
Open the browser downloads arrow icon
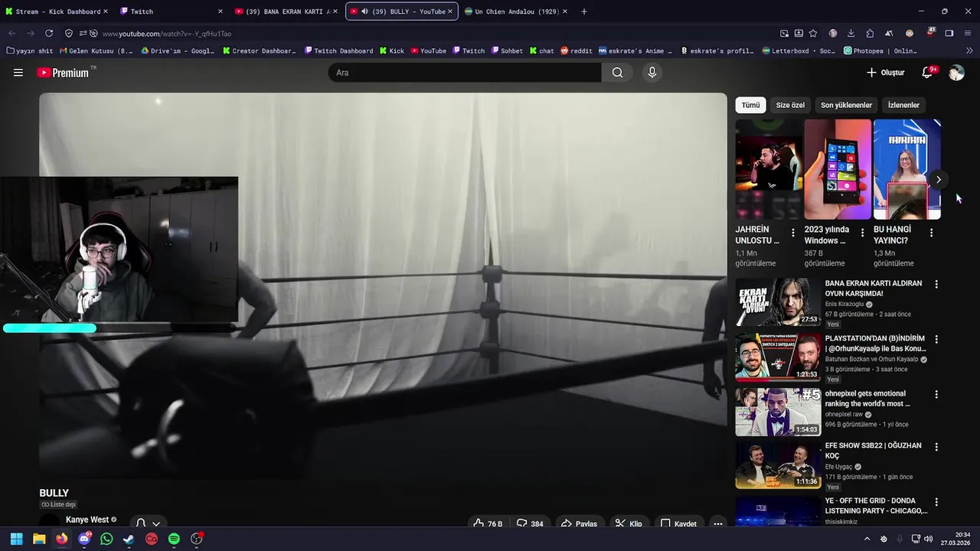[x=851, y=34]
